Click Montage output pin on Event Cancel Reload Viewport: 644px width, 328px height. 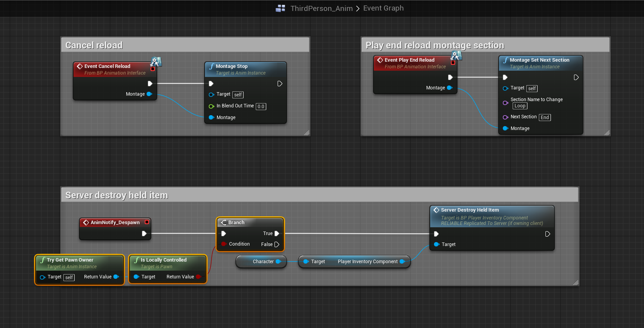149,94
